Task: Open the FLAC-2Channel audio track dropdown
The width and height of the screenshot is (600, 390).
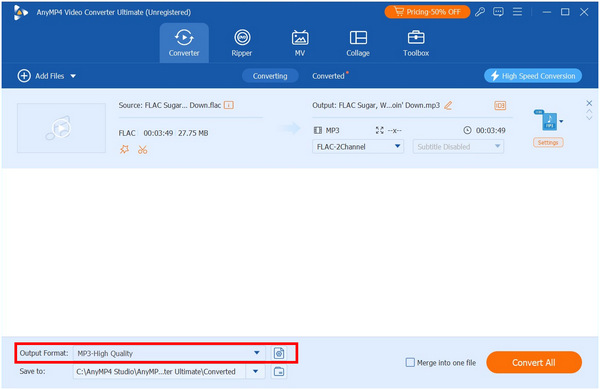Action: [358, 147]
